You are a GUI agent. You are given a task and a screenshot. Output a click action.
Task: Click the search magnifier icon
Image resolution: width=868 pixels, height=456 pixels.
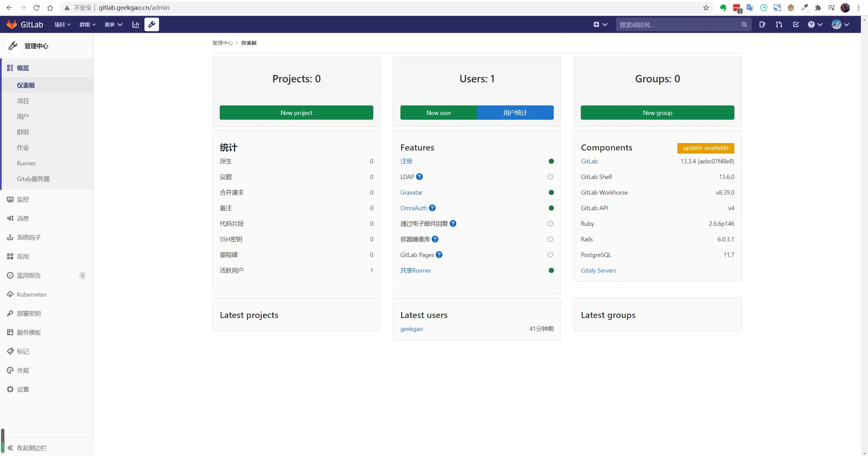coord(744,24)
